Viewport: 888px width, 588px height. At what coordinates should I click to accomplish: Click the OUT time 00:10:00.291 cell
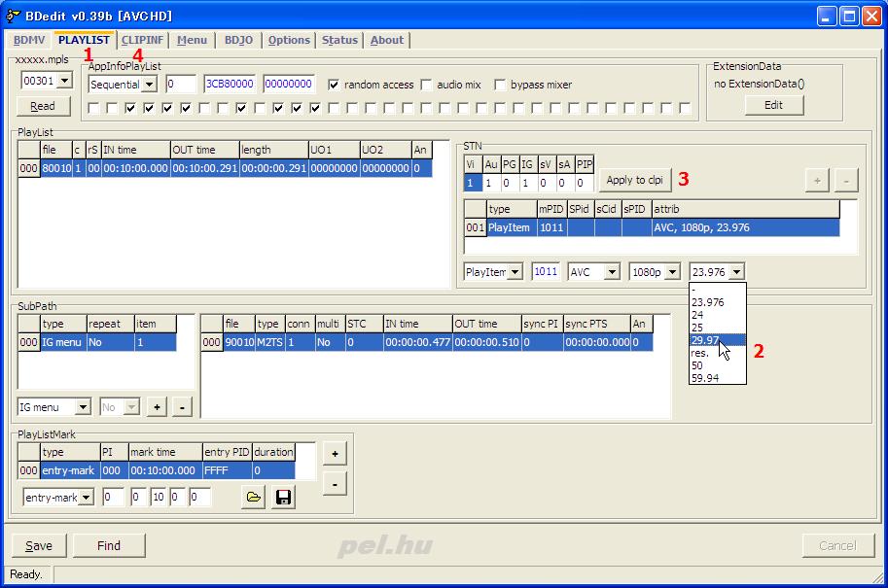[x=204, y=168]
